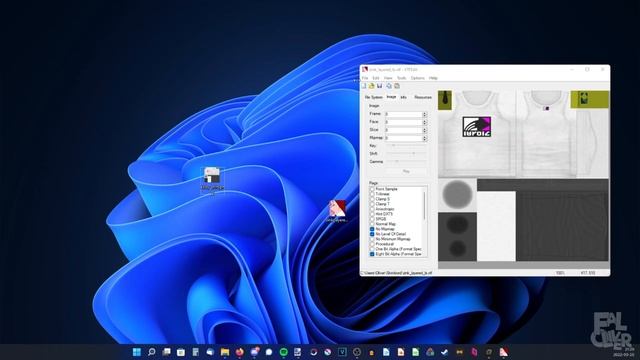Switch to the Resources tab
The image size is (640, 360).
[423, 97]
